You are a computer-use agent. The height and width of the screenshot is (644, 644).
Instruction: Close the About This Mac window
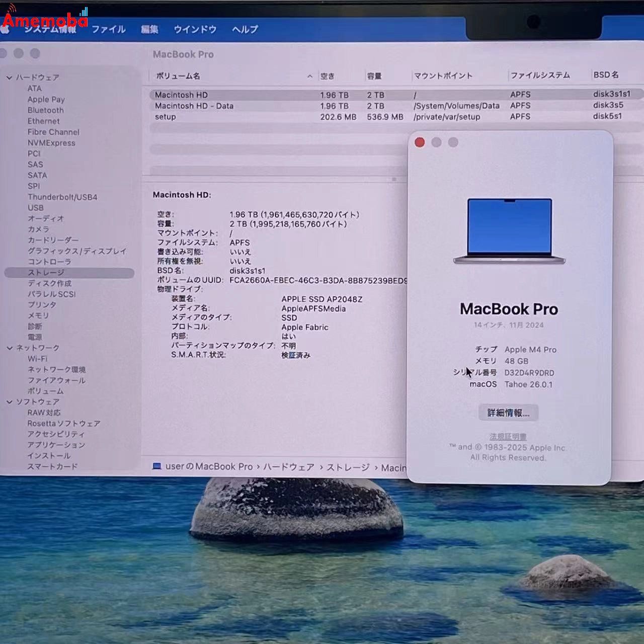pos(420,142)
